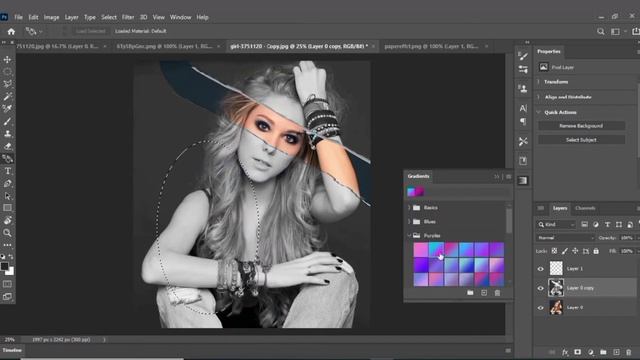640x360 pixels.
Task: Select the Polygonal Lasso tool
Action: (x=7, y=84)
